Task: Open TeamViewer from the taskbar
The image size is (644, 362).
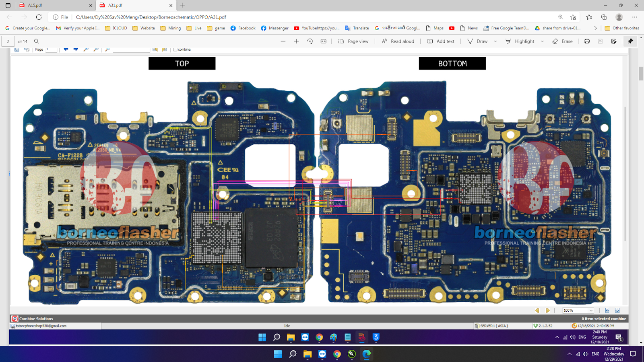Action: coord(322,354)
